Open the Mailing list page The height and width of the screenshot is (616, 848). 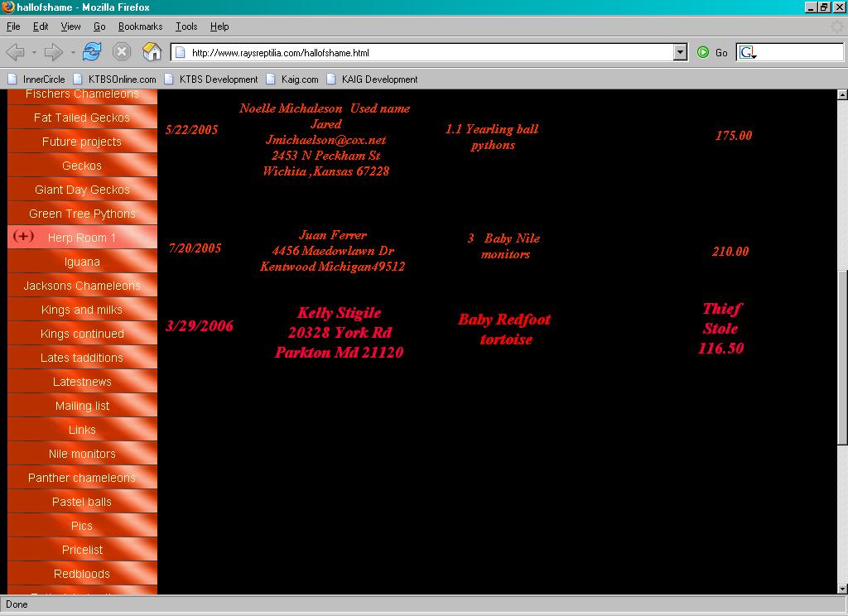click(82, 406)
